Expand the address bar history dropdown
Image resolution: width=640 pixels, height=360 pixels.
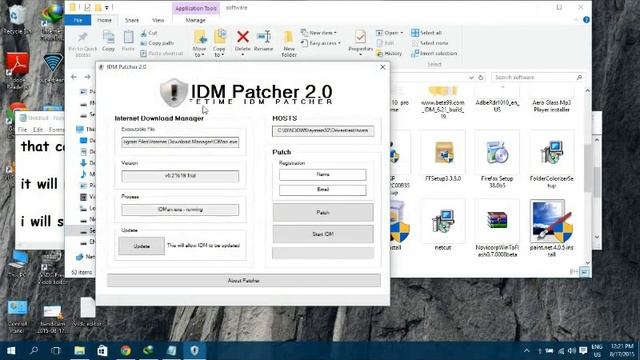[471, 78]
